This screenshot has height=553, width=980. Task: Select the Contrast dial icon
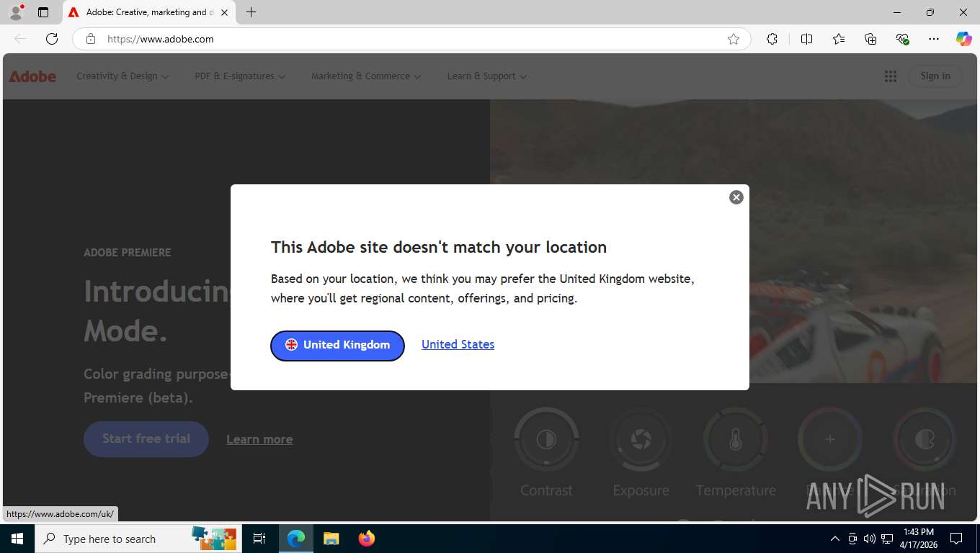click(x=546, y=439)
